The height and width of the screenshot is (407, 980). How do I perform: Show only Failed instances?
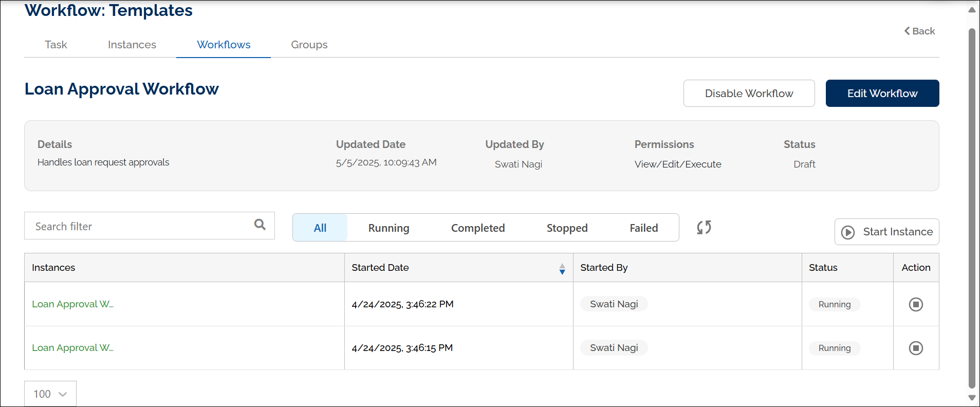(x=643, y=228)
